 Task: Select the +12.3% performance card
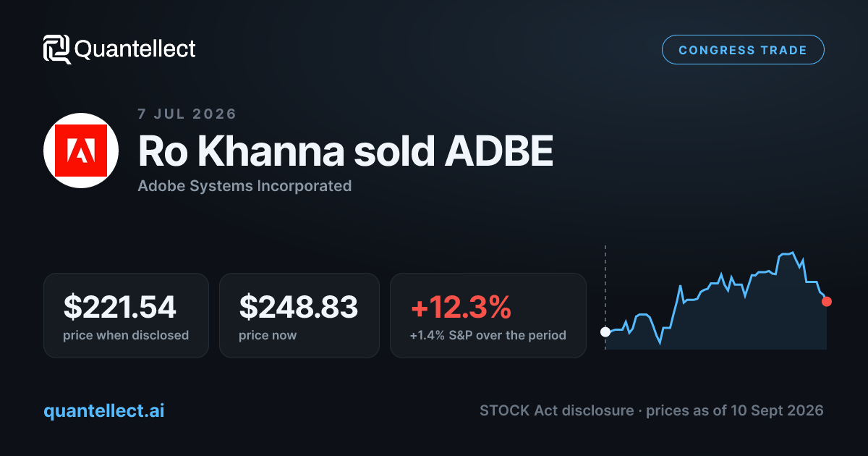point(488,315)
